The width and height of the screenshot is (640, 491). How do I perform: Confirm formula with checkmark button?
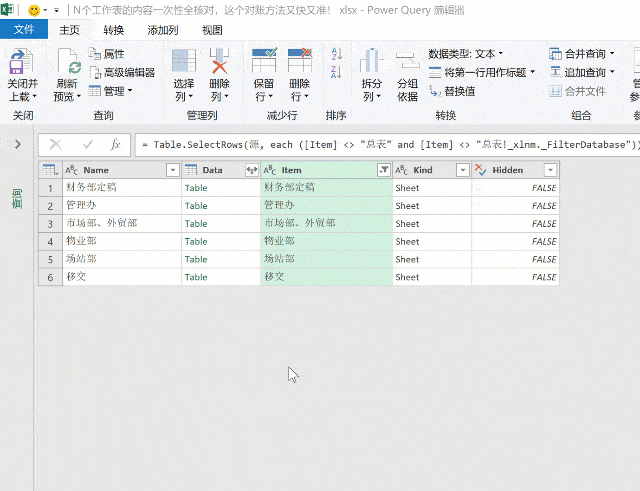coord(87,144)
